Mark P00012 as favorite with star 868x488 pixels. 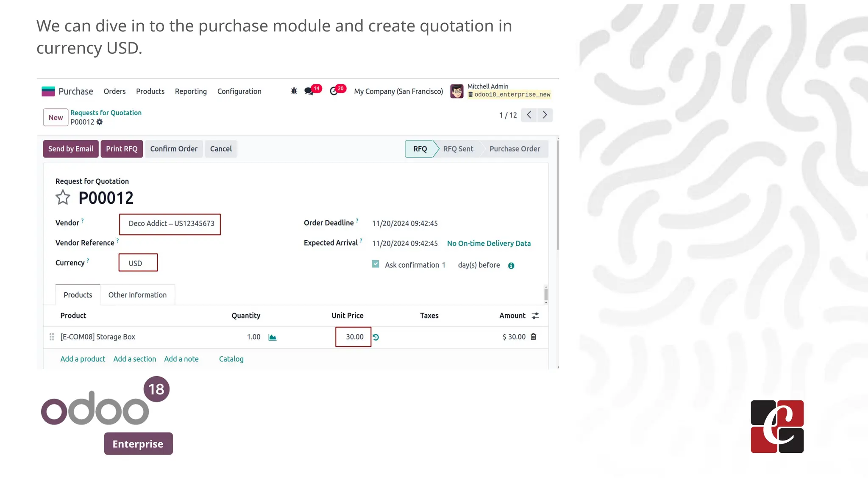(x=63, y=197)
